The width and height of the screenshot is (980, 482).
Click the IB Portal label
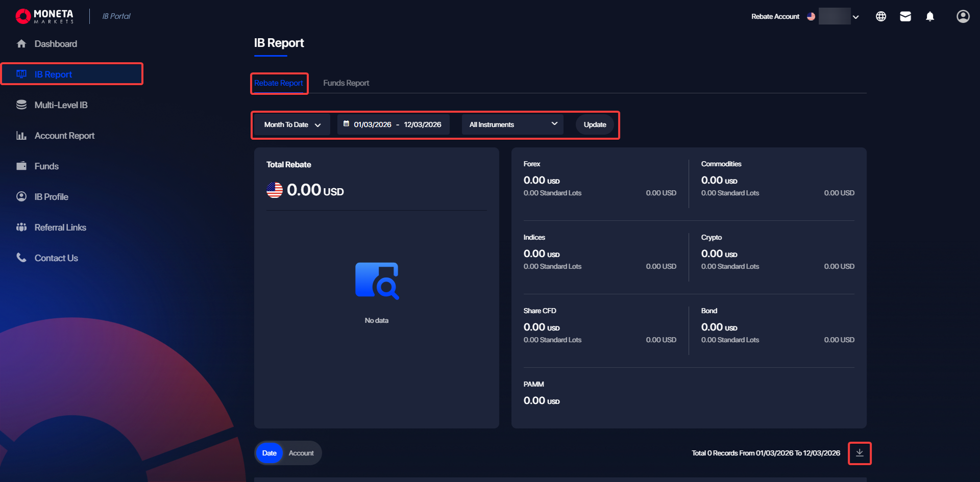116,16
